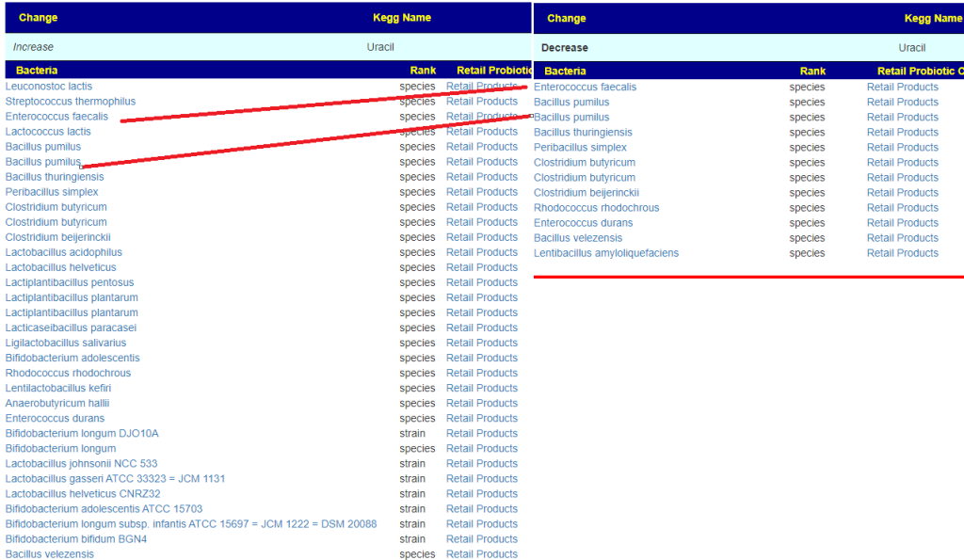This screenshot has height=560, width=964.
Task: Open Retail Products for Bifidobacterium bifidum BGN4
Action: pyautogui.click(x=482, y=539)
